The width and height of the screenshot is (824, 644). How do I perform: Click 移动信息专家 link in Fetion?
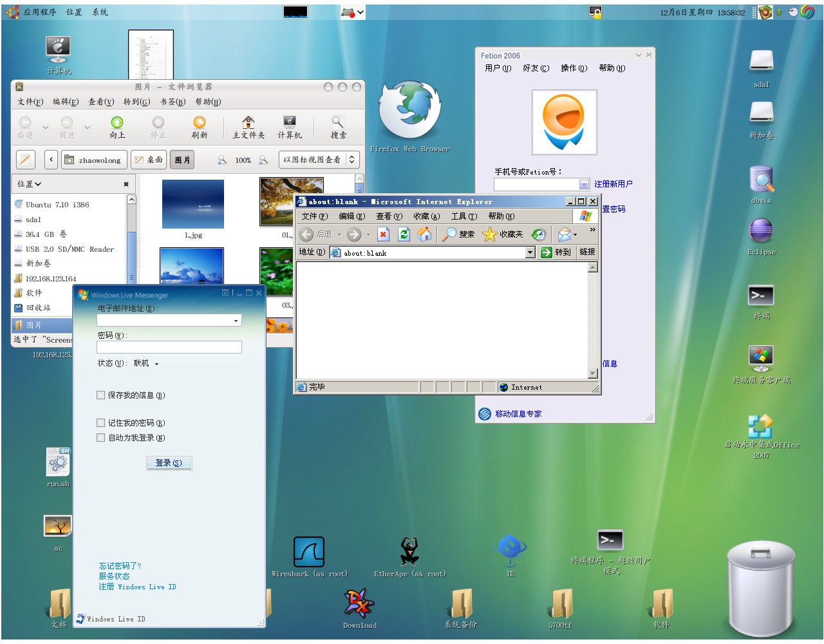pyautogui.click(x=518, y=414)
